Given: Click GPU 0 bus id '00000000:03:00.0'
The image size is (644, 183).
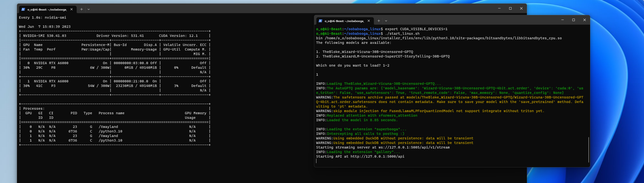Looking at the screenshot, I should 131,63.
